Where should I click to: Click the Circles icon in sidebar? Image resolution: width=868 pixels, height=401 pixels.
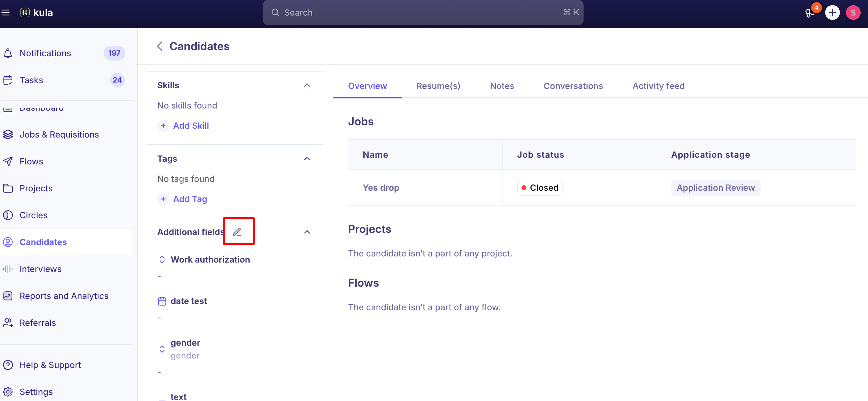[x=8, y=215]
